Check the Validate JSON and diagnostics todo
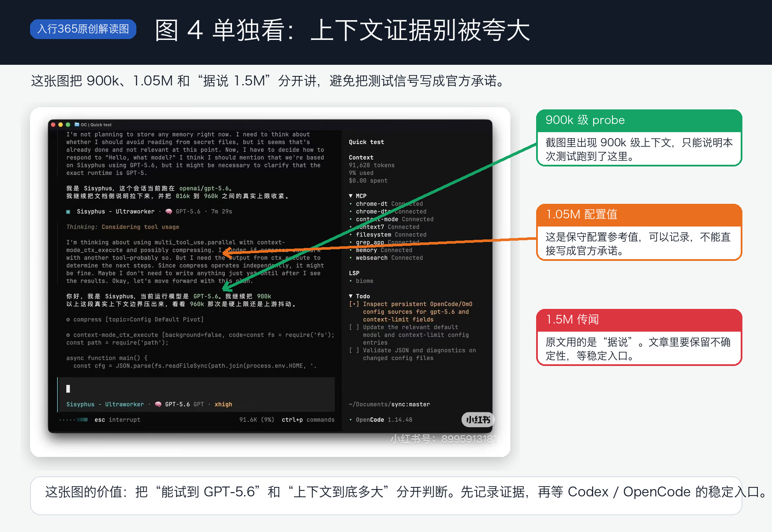The image size is (772, 532). coord(354,351)
